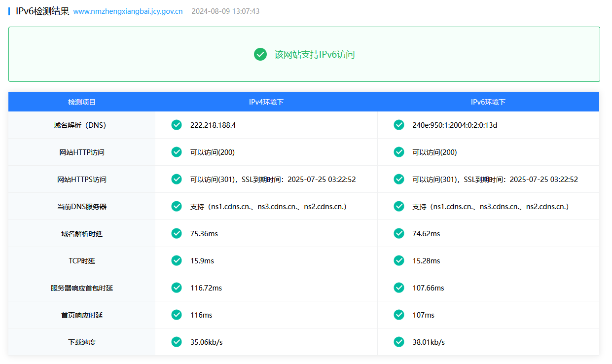Click the IPv6 HTTPS access check icon
This screenshot has height=364, width=612.
[x=399, y=179]
